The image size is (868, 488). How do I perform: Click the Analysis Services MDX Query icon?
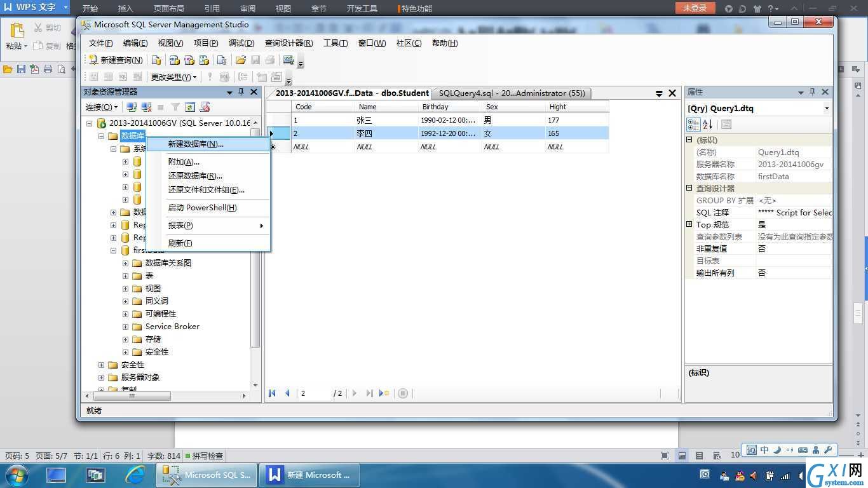pos(174,60)
